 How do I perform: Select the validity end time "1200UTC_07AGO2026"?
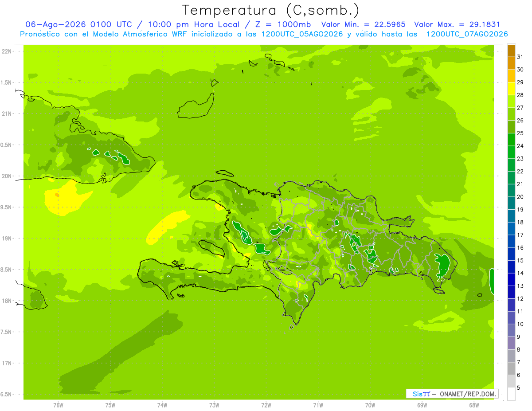coord(467,34)
